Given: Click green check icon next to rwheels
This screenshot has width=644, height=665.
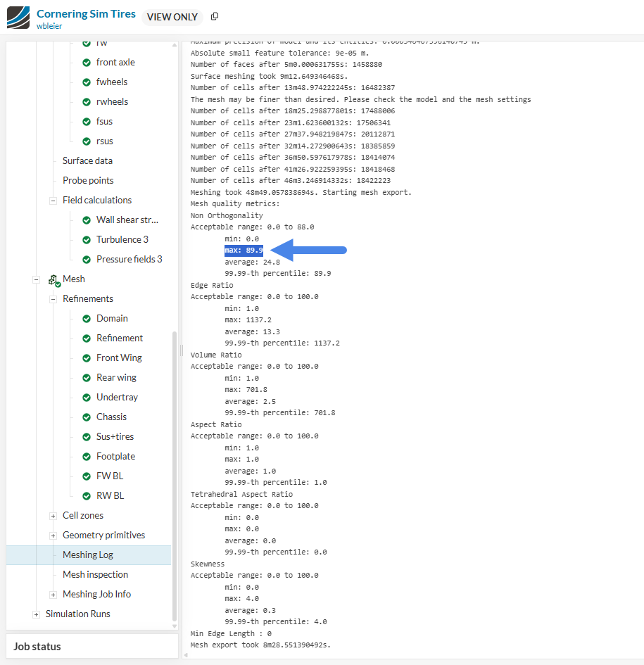Looking at the screenshot, I should 87,102.
